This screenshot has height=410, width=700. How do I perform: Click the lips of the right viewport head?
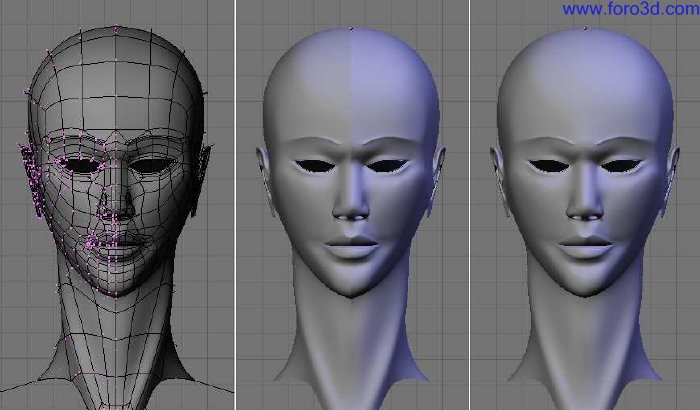585,247
